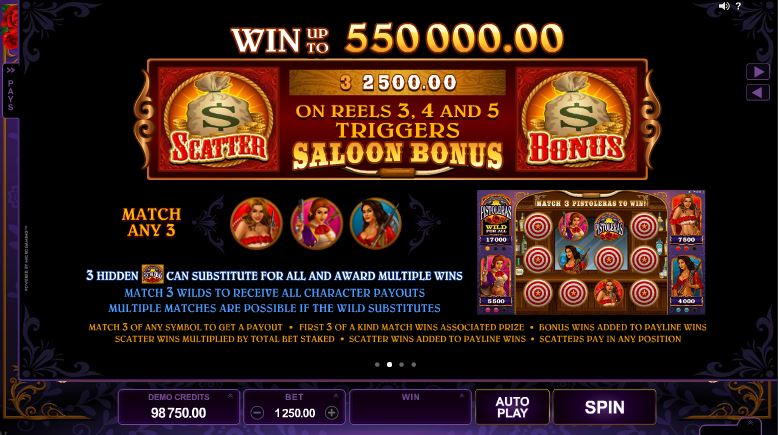Select the active second page dot
The image size is (778, 435).
[389, 365]
